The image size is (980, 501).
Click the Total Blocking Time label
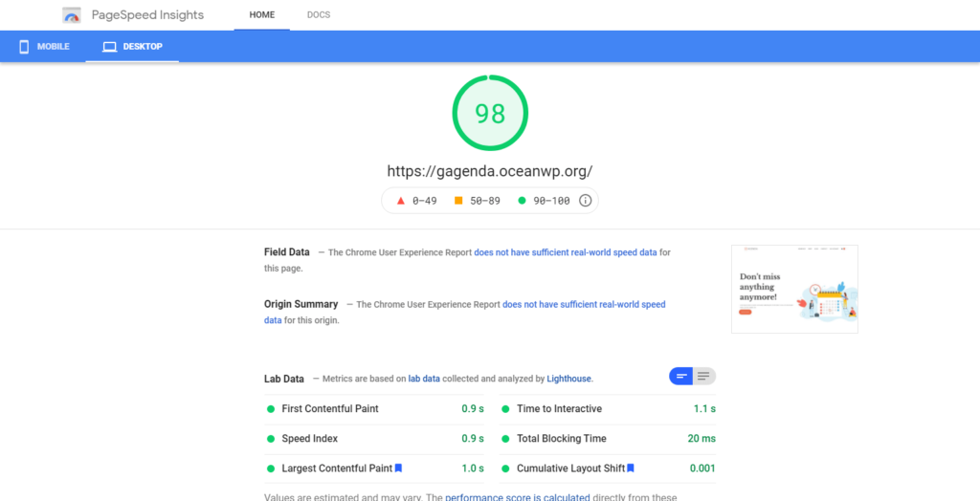561,439
